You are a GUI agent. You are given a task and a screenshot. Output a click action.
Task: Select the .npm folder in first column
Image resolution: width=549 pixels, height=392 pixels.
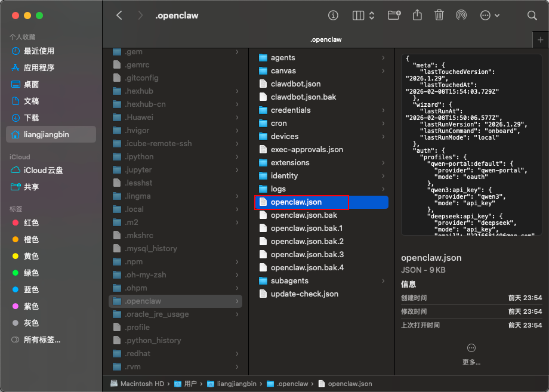point(175,262)
